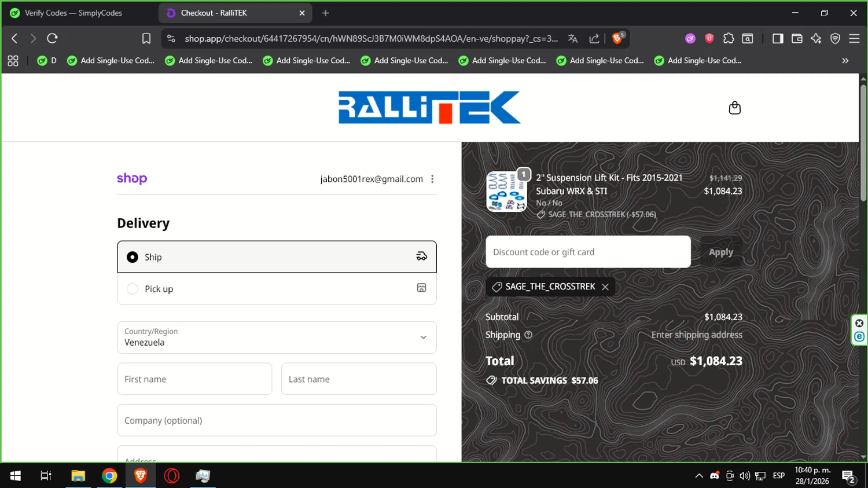Click the Apply discount button
868x488 pixels.
[721, 252]
